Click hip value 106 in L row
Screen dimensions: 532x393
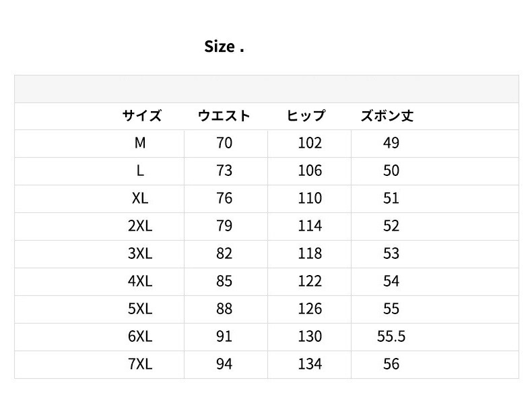tap(310, 171)
